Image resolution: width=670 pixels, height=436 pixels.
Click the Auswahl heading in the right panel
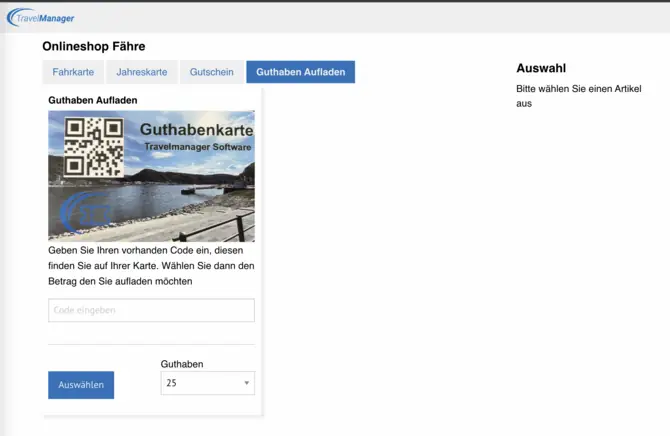tap(541, 68)
